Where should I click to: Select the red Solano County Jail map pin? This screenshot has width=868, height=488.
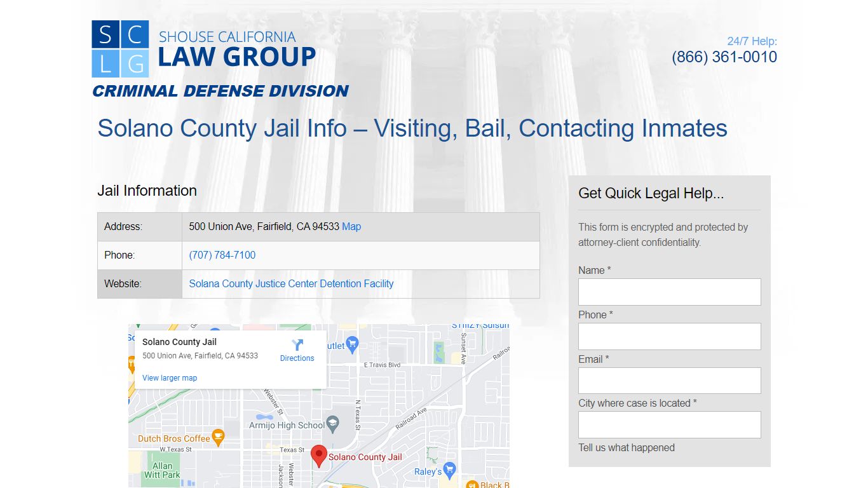318,456
